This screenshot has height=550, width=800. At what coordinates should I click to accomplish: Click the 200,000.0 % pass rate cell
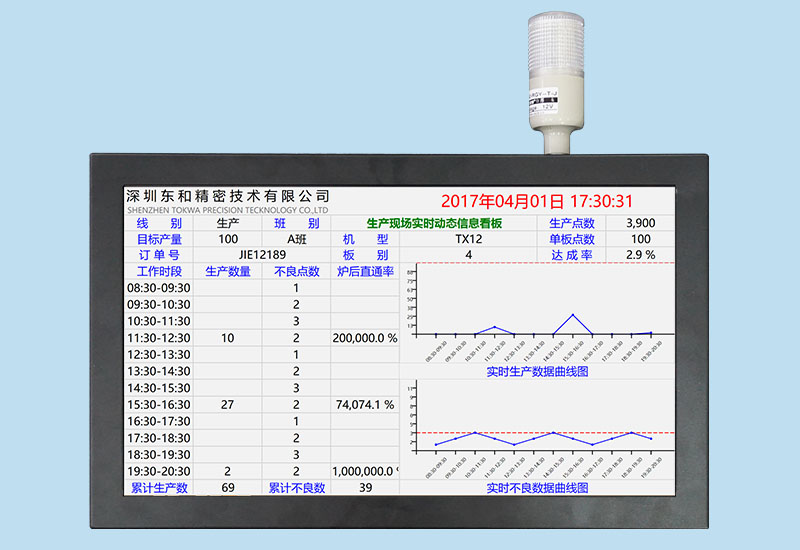[365, 338]
